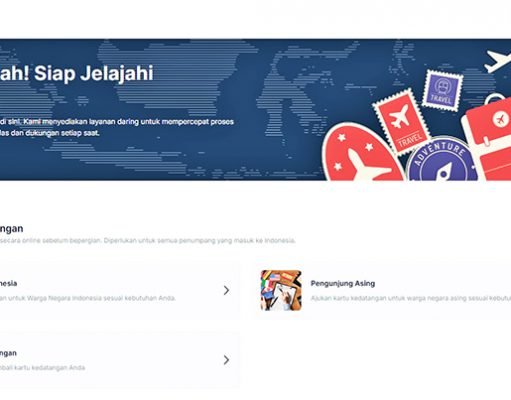
Task: Open the Warga Negara Indonesia card description
Action: [x=88, y=298]
